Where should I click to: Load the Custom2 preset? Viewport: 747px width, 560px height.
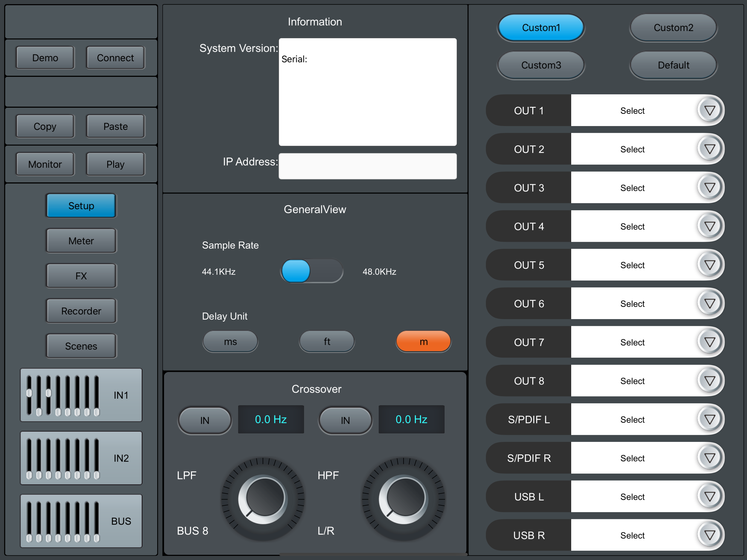coord(673,28)
